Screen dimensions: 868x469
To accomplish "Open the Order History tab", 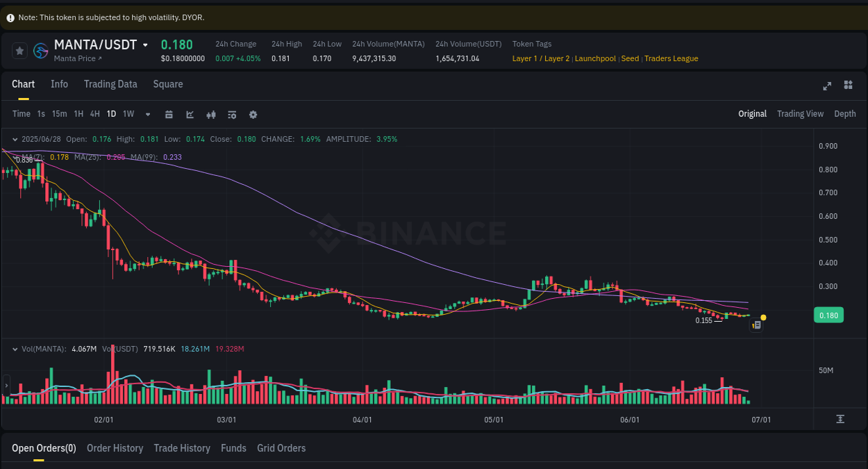I will point(115,448).
